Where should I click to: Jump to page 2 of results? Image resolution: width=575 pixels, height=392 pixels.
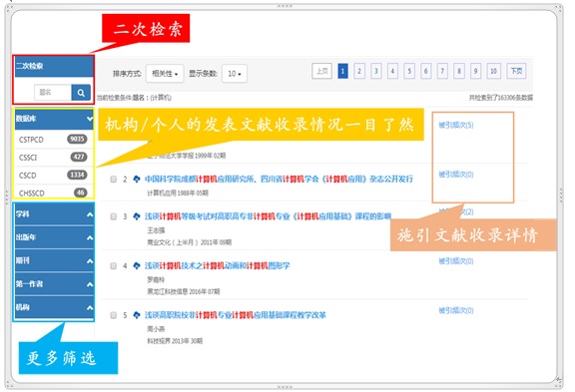click(359, 71)
